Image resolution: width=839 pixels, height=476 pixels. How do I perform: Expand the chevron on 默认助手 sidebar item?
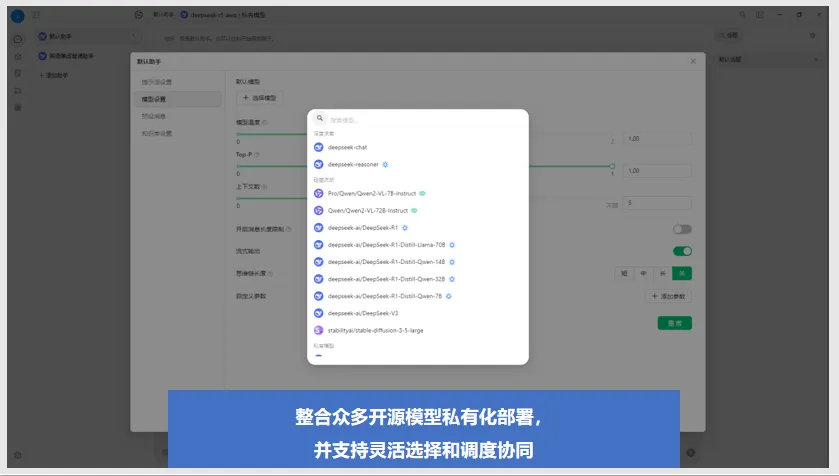133,36
